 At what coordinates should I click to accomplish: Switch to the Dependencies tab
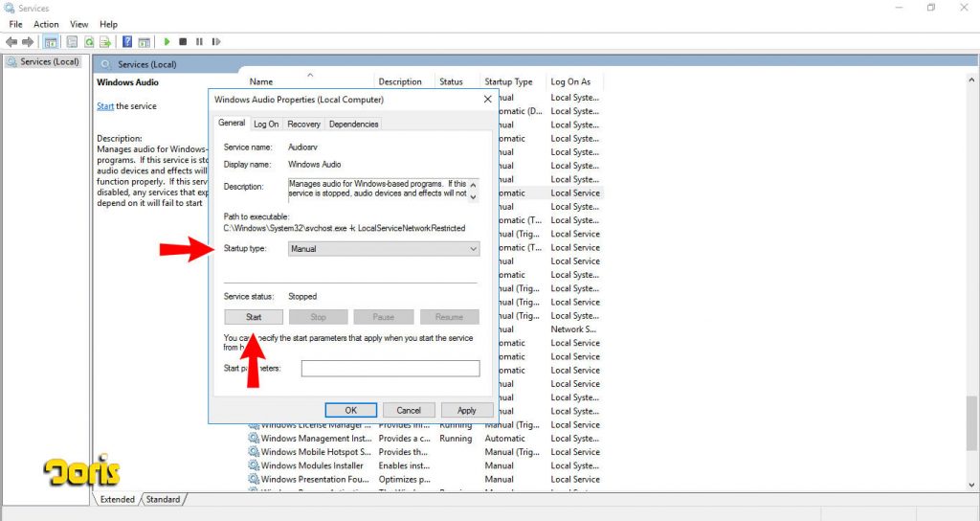pyautogui.click(x=354, y=125)
